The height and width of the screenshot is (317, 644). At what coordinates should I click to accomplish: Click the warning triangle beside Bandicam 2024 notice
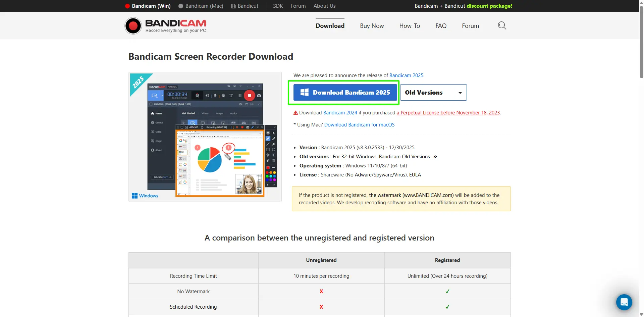(x=295, y=112)
